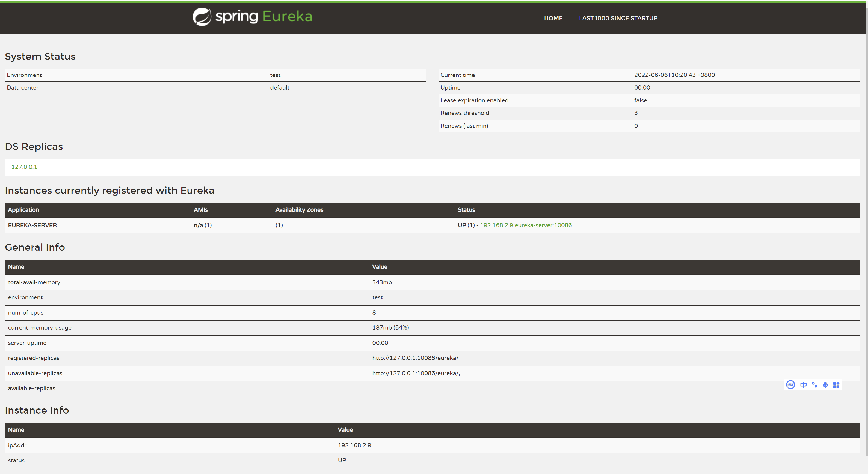Click the ipAddr row name

pyautogui.click(x=17, y=445)
